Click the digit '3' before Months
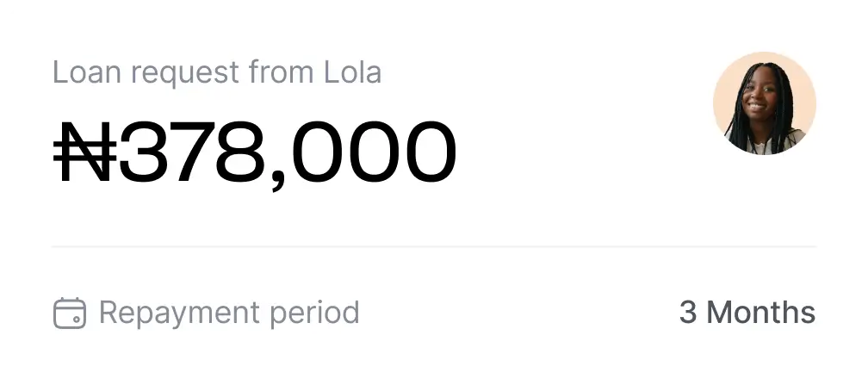This screenshot has width=868, height=385. 688,313
